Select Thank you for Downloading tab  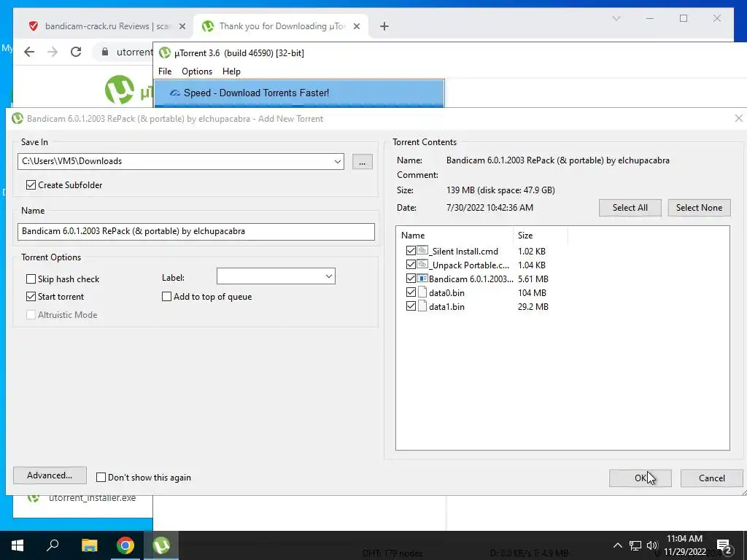coord(281,27)
